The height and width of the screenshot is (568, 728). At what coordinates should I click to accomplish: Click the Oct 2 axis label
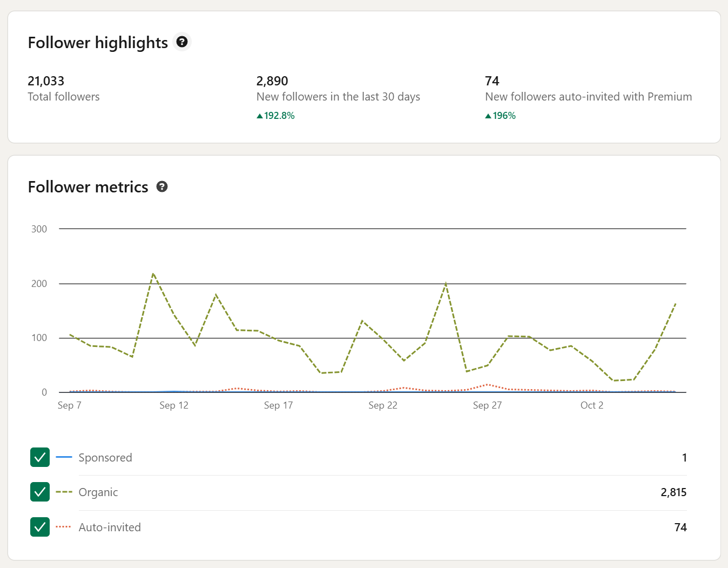point(592,405)
